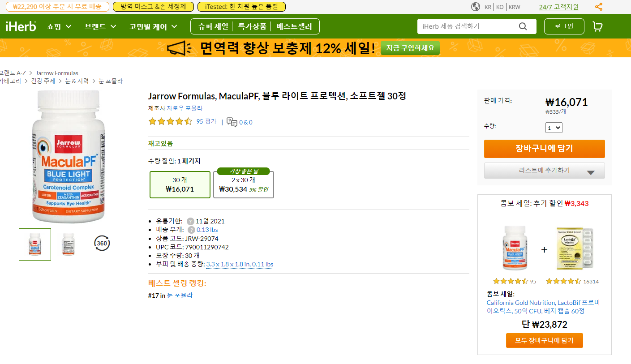
Task: Click the product code JRW-29074
Action: pos(202,239)
